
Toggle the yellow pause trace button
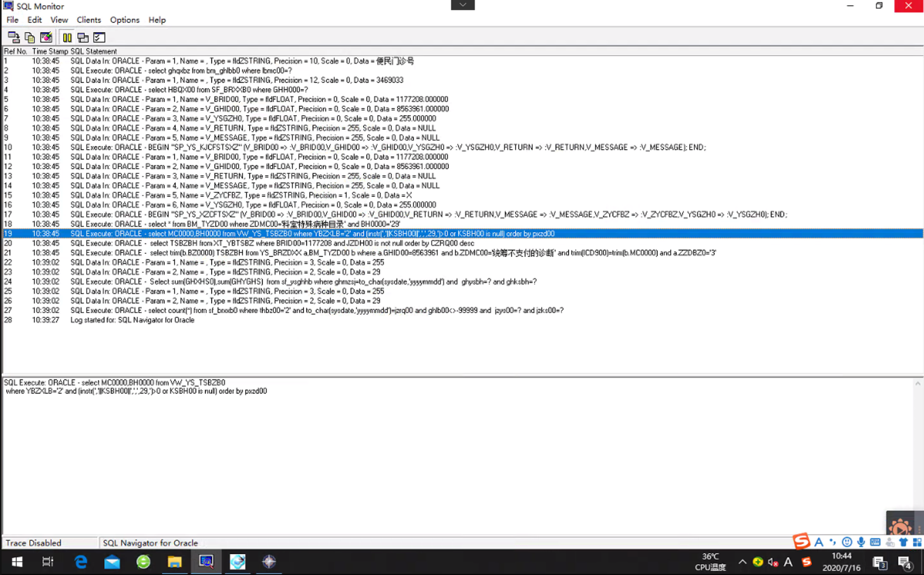[x=67, y=37]
